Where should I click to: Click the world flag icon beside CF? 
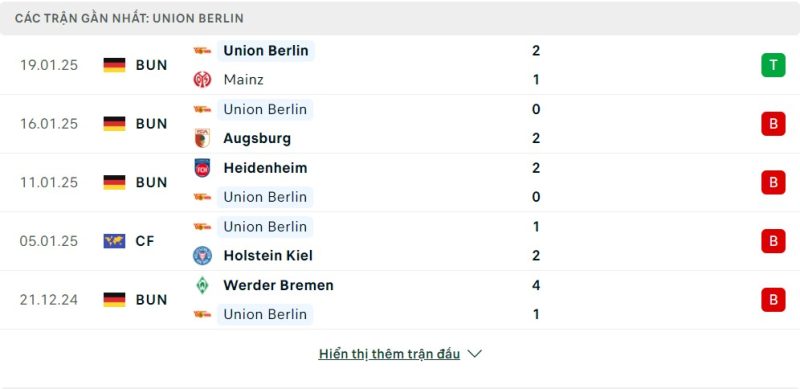point(114,241)
